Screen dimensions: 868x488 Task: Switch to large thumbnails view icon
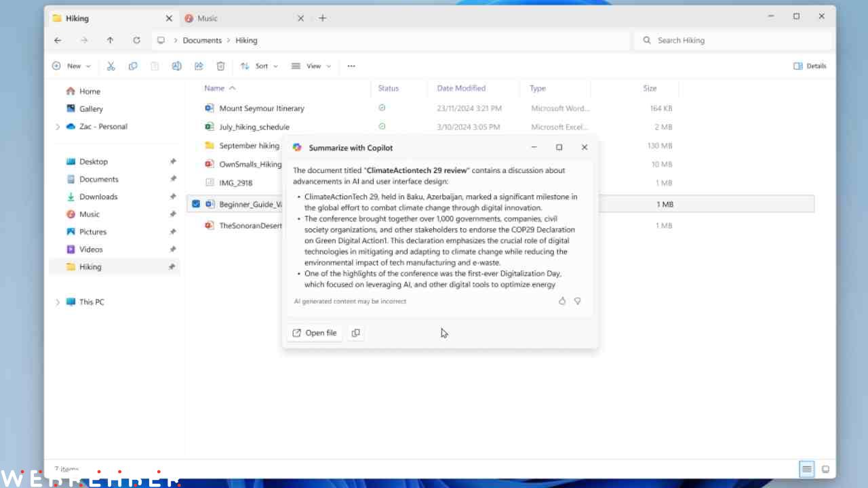[x=825, y=469]
